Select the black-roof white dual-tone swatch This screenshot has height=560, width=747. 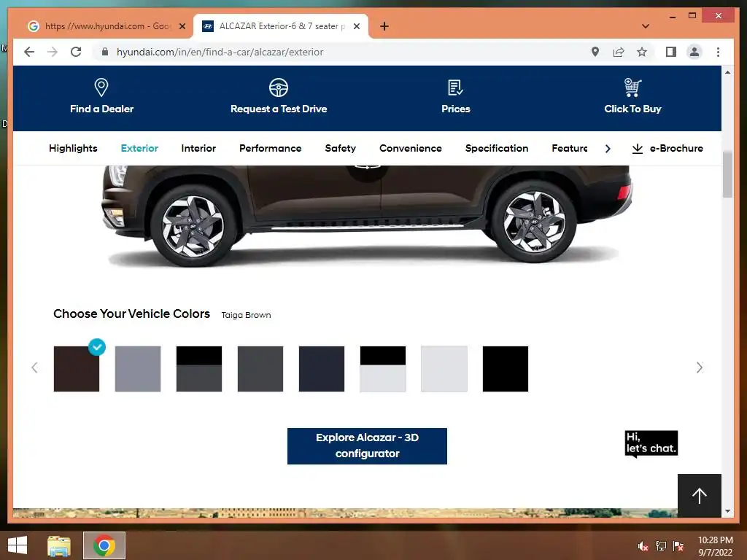pyautogui.click(x=382, y=368)
